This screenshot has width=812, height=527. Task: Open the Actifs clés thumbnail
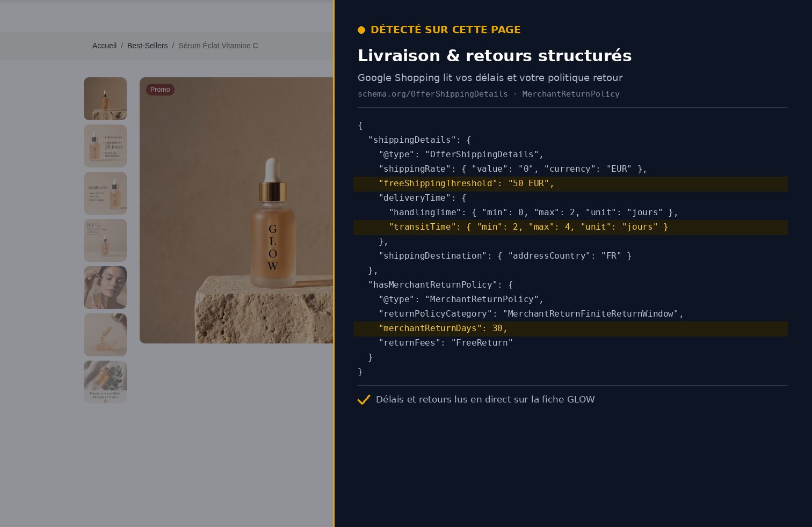coord(105,193)
